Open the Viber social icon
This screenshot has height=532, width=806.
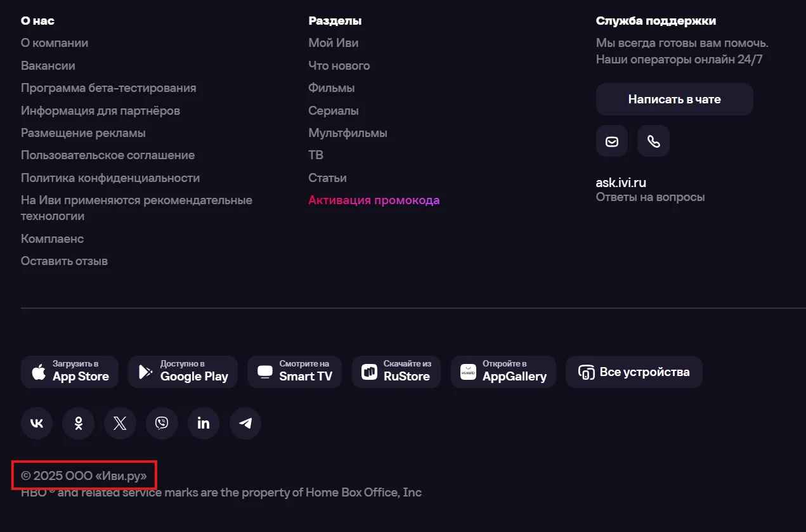point(162,423)
